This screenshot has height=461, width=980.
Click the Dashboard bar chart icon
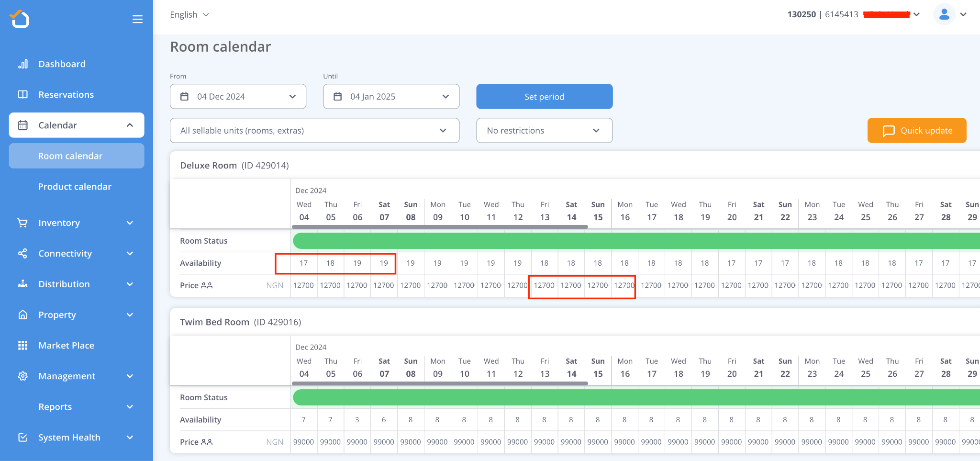22,64
